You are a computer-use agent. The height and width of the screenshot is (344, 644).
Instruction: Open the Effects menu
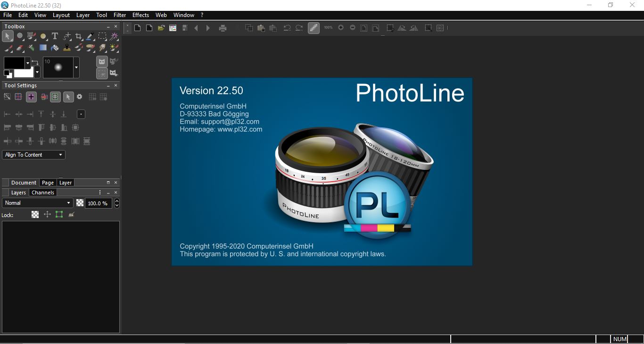click(x=140, y=15)
